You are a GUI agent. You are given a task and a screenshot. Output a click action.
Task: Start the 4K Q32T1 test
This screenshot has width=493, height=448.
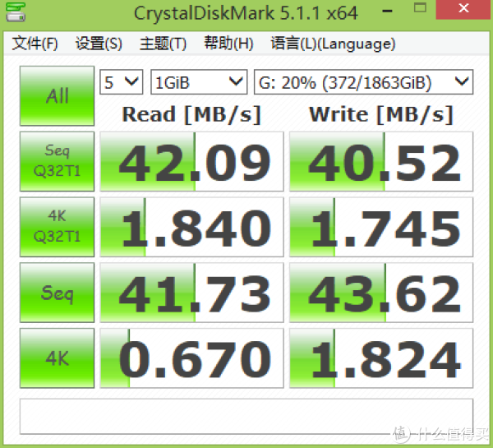pyautogui.click(x=57, y=227)
